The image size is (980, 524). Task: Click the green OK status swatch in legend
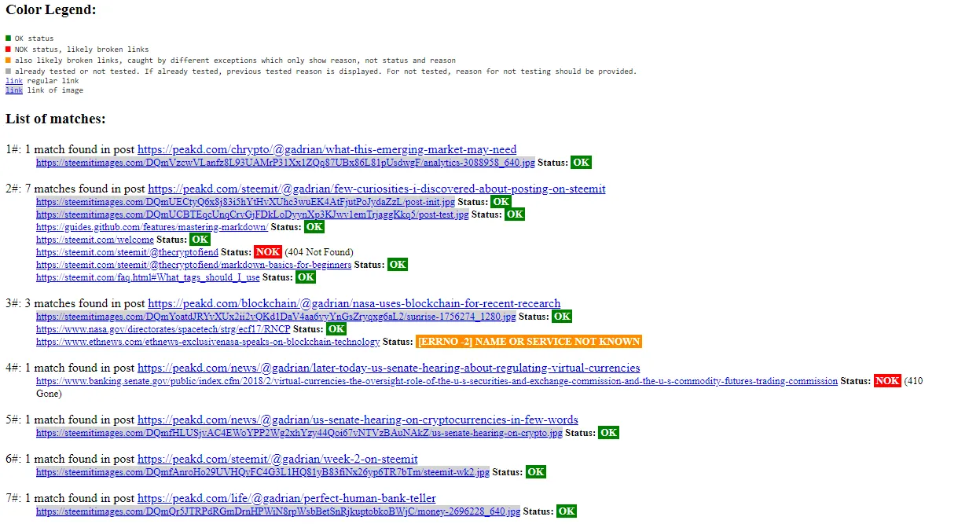click(x=9, y=38)
